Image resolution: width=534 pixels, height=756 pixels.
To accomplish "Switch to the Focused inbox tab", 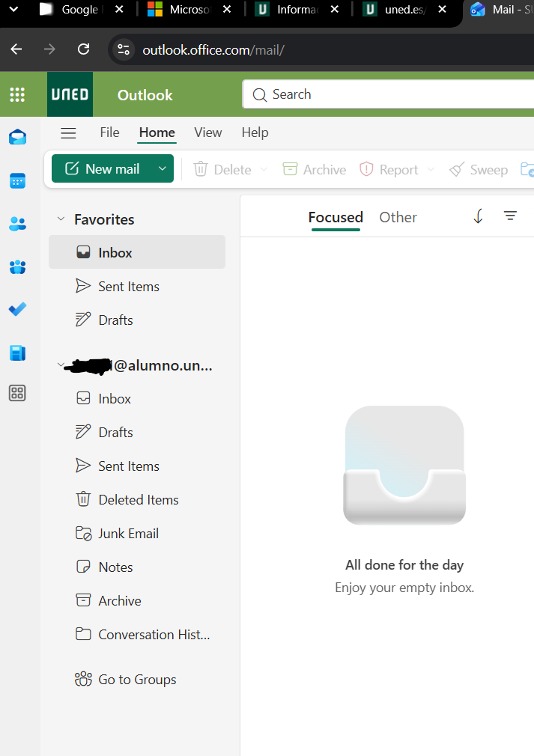I will point(336,218).
